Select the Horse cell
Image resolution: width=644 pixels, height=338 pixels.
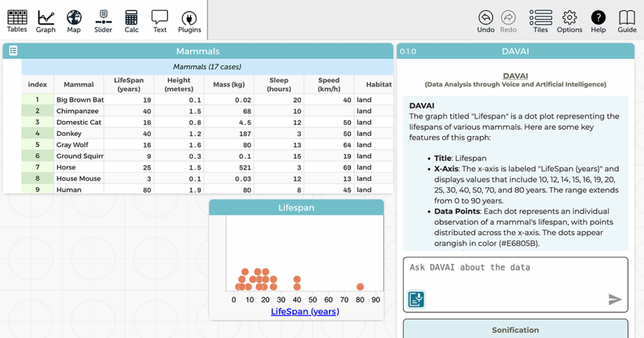point(79,167)
